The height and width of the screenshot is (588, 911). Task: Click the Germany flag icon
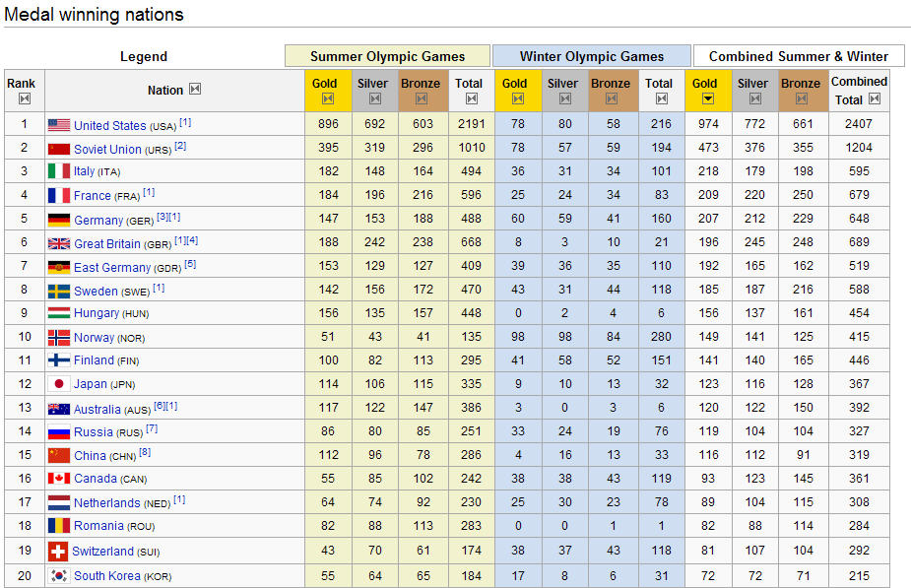point(59,220)
